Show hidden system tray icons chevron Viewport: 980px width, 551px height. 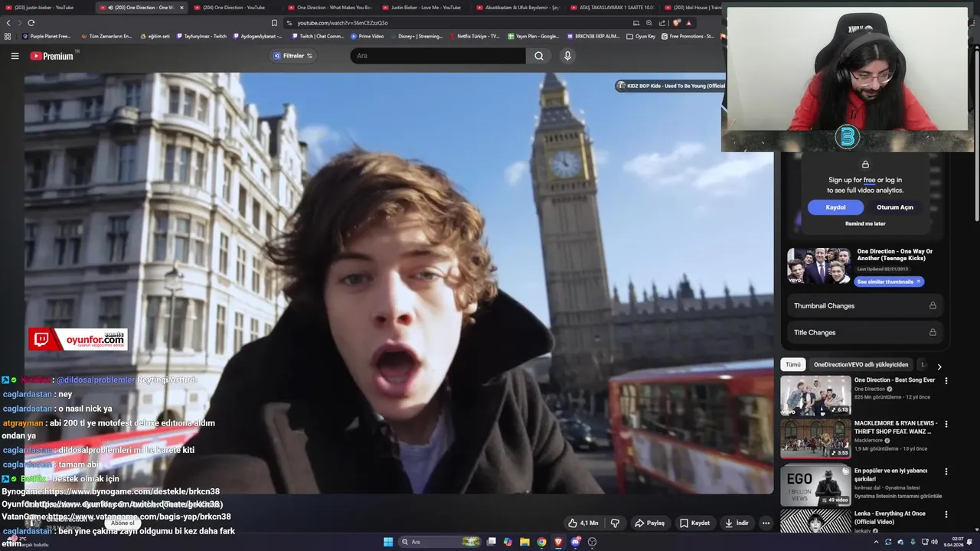coord(876,542)
